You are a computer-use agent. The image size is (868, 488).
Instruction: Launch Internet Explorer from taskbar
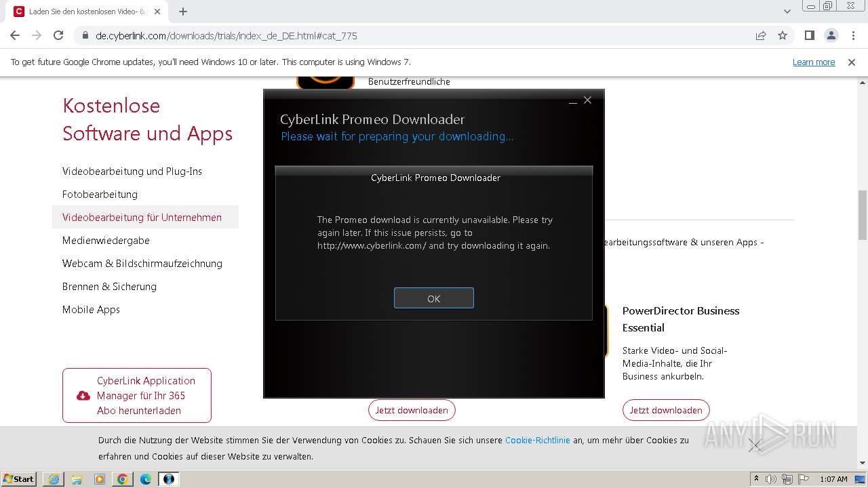54,479
